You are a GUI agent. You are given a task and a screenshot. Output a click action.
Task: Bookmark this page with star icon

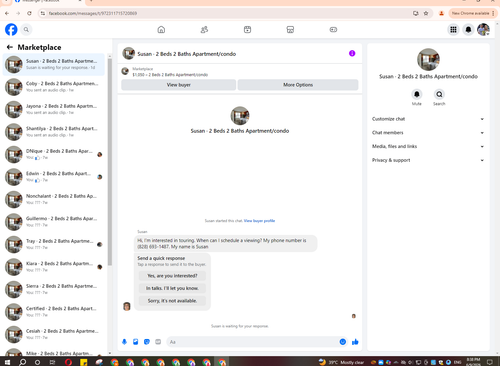pyautogui.click(x=426, y=13)
